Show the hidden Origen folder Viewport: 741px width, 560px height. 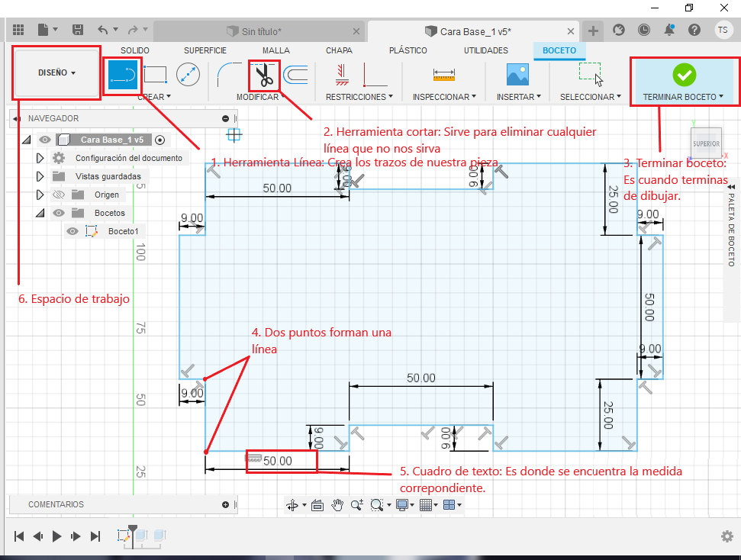pyautogui.click(x=59, y=195)
